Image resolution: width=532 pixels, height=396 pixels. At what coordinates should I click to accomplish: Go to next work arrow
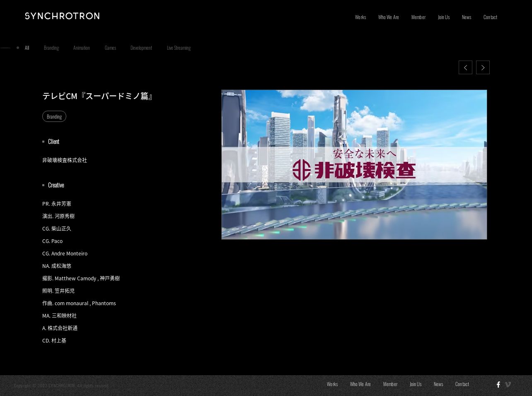coord(483,67)
